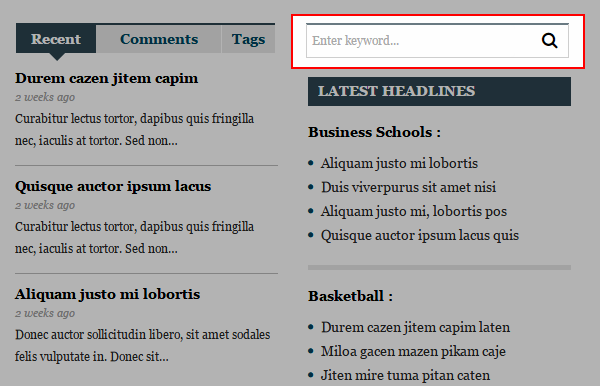This screenshot has width=600, height=386.
Task: Click the 'Donec auctor sollicitudin libero' excerpt
Action: [x=142, y=345]
